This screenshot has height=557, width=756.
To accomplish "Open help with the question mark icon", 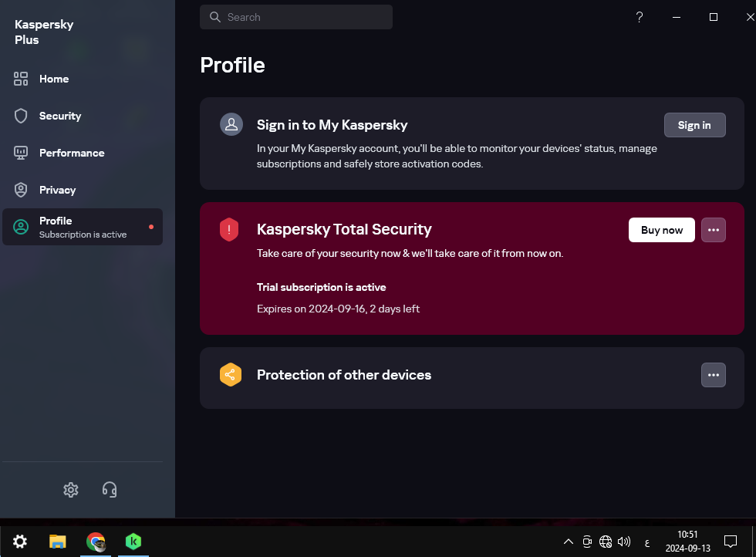I will pyautogui.click(x=640, y=18).
